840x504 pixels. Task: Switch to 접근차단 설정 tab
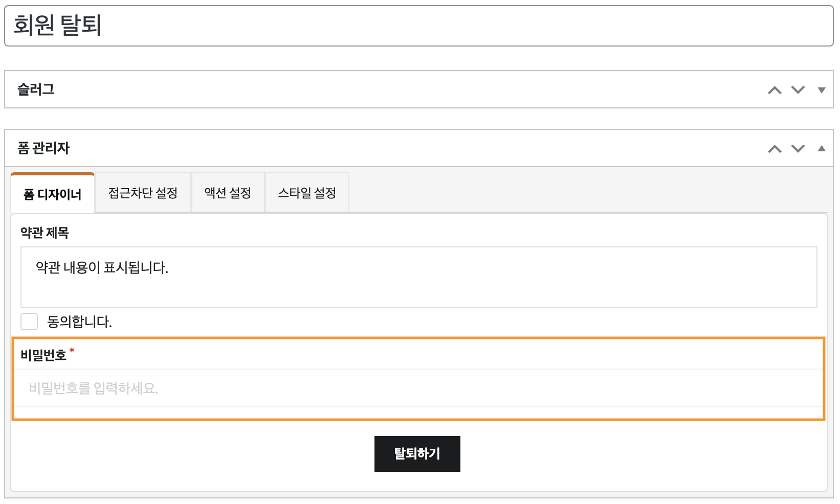coord(143,193)
